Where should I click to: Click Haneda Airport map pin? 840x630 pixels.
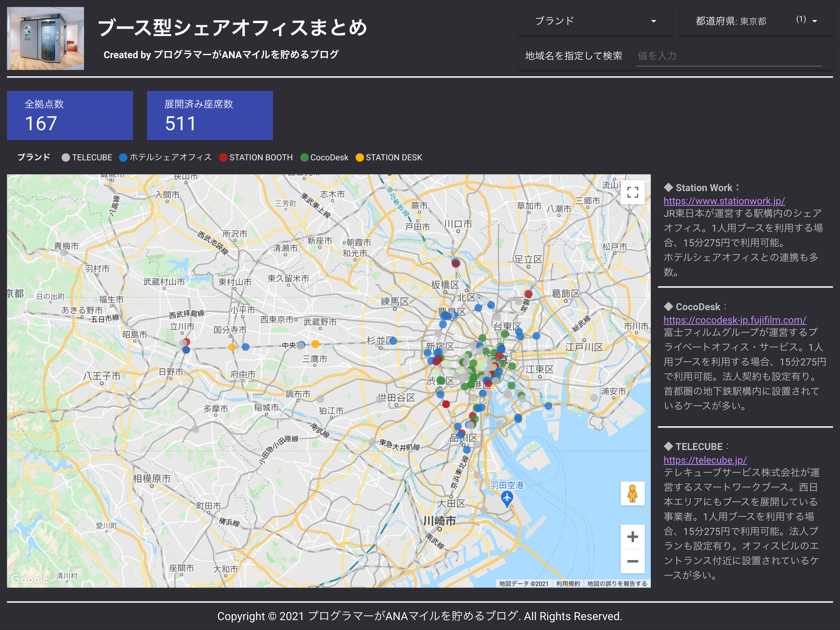[x=507, y=498]
